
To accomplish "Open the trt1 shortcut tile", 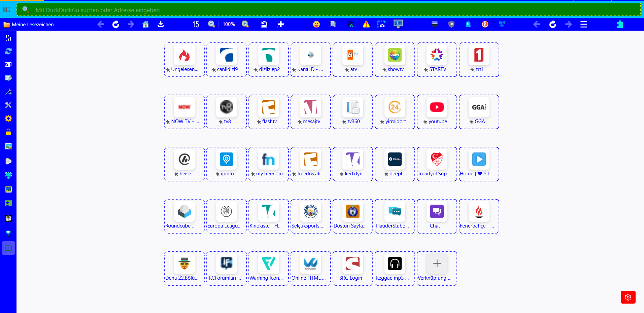I will coord(479,60).
